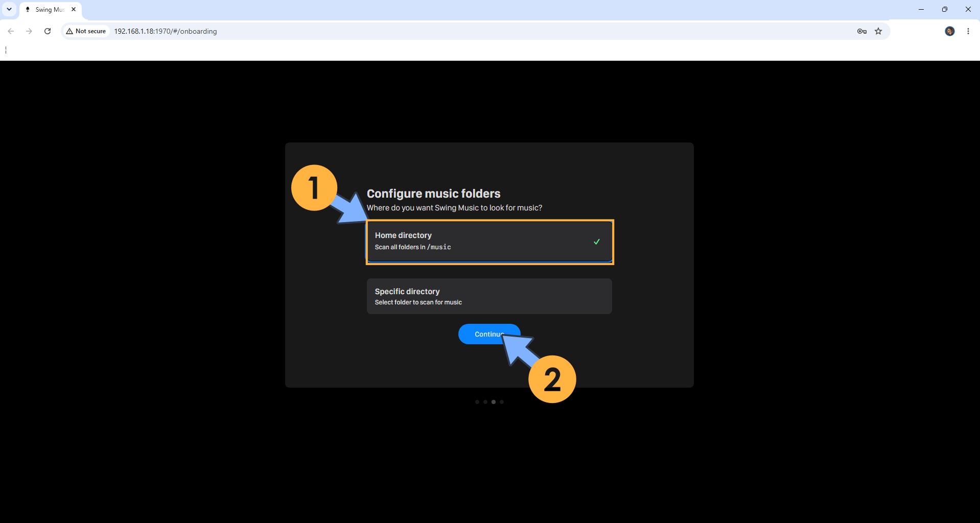Image resolution: width=980 pixels, height=523 pixels.
Task: Close the Swing Music browser tab
Action: [x=74, y=9]
